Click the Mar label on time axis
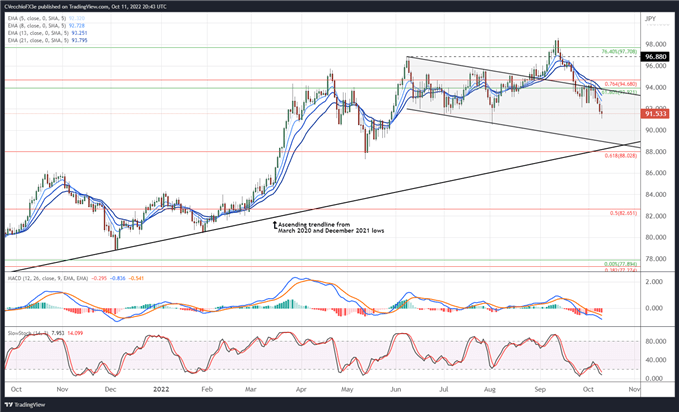679x412 pixels. point(251,389)
